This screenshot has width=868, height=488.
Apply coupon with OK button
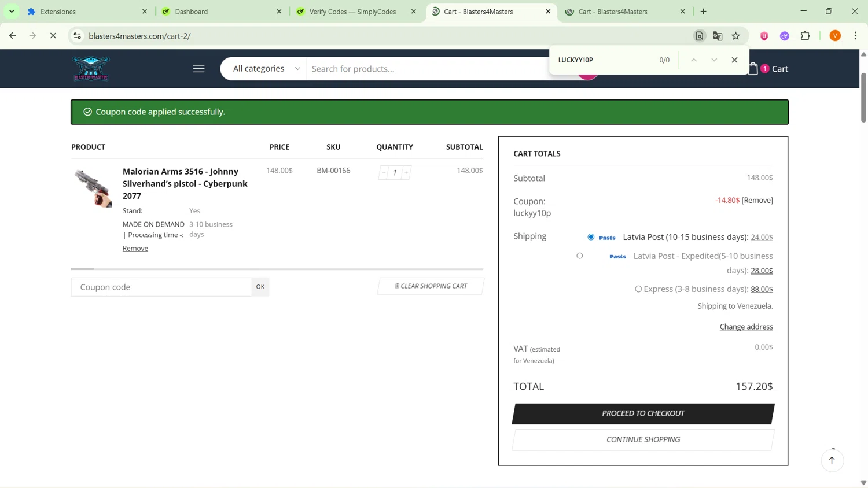(260, 287)
